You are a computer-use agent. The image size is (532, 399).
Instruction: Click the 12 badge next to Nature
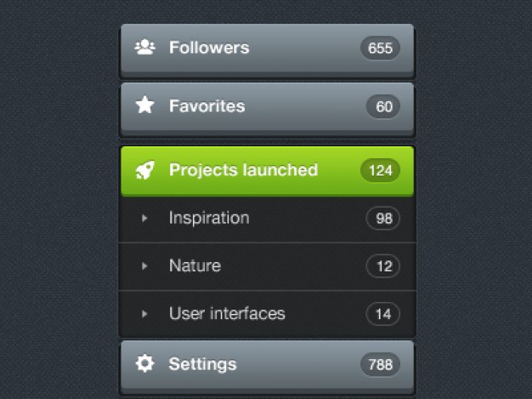[x=383, y=266]
